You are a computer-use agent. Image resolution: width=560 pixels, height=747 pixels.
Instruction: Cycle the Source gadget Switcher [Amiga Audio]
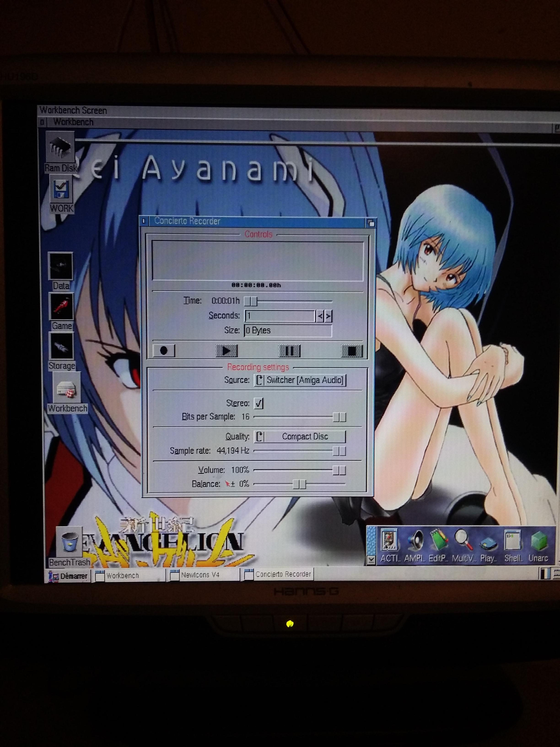tap(300, 380)
